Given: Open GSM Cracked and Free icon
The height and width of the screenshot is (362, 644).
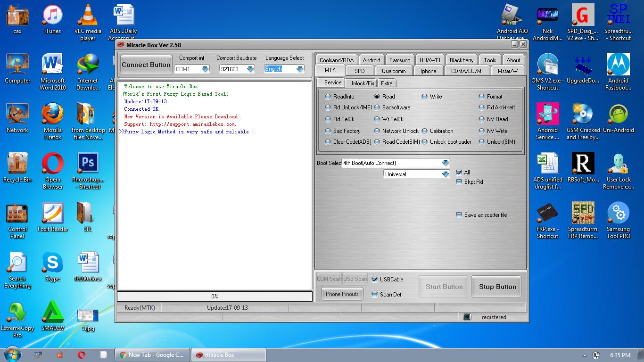Looking at the screenshot, I should coord(583,122).
